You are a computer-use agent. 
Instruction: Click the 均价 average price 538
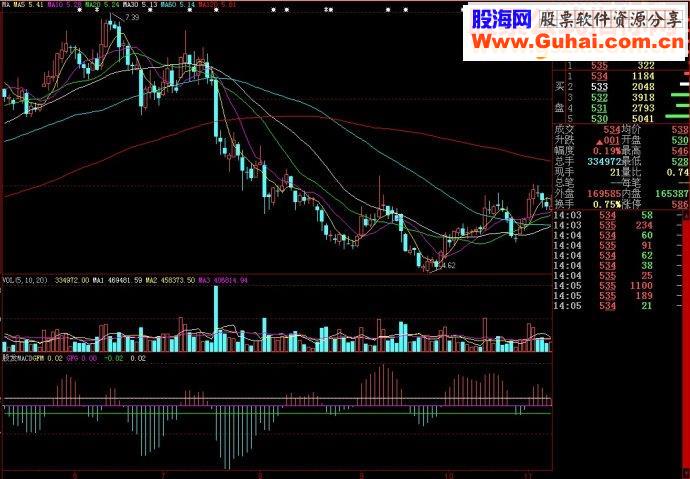[x=680, y=130]
